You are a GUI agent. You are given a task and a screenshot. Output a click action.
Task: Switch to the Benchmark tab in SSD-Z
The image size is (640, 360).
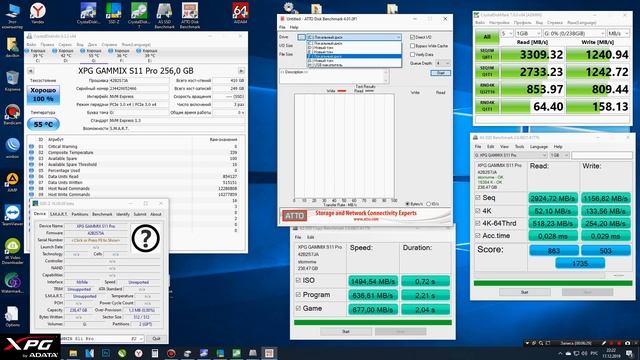click(x=102, y=214)
